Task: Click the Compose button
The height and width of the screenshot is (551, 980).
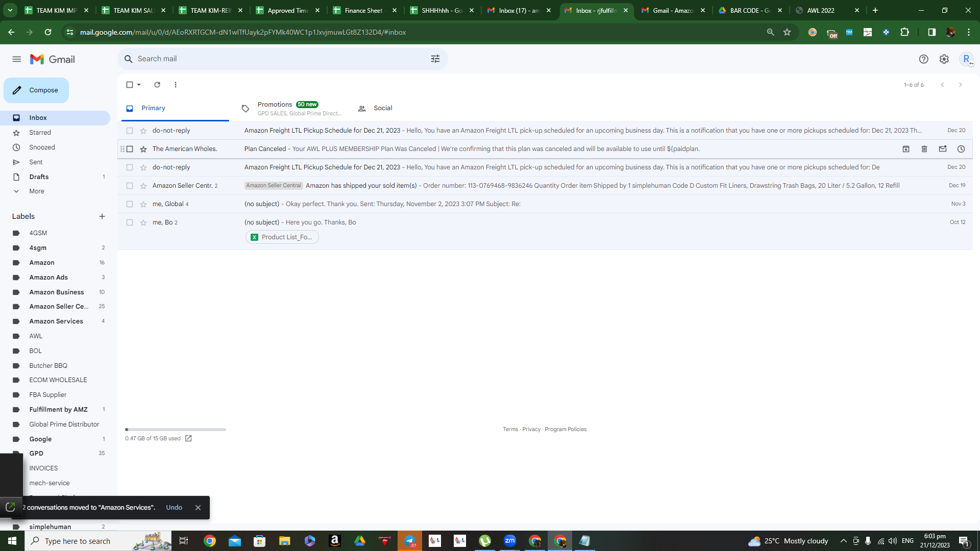Action: (x=36, y=90)
